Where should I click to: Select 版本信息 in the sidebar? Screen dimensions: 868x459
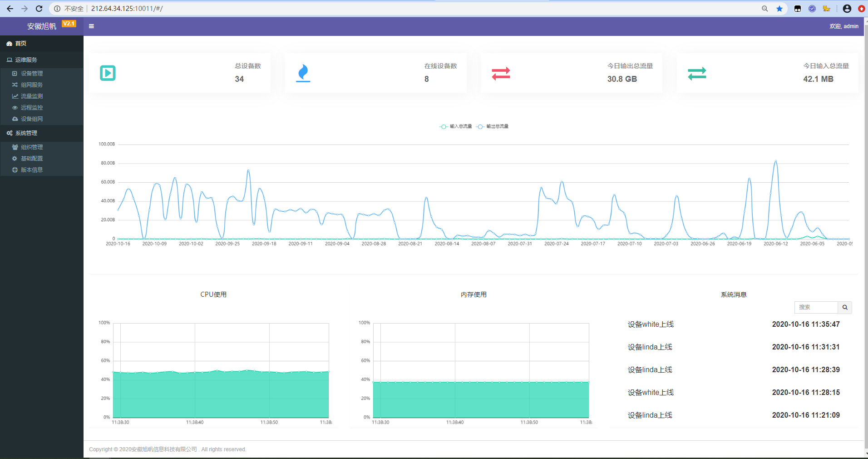point(32,170)
